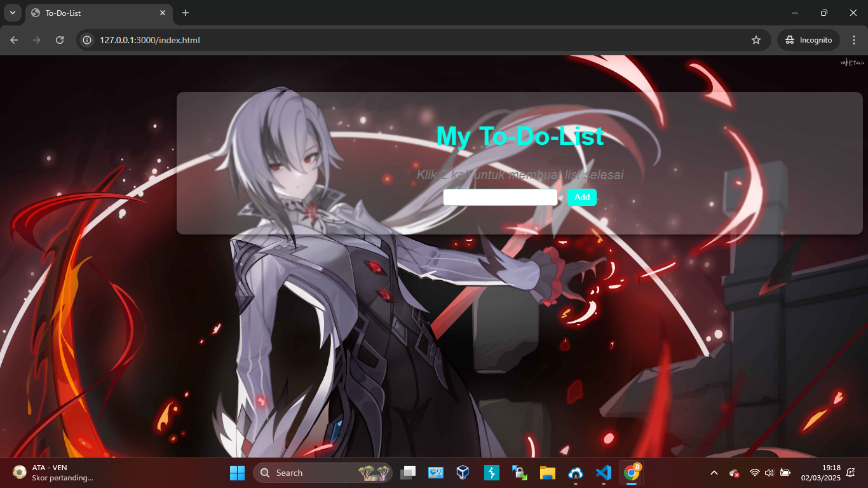Minimize the Chrome window
The width and height of the screenshot is (868, 488).
[x=795, y=13]
